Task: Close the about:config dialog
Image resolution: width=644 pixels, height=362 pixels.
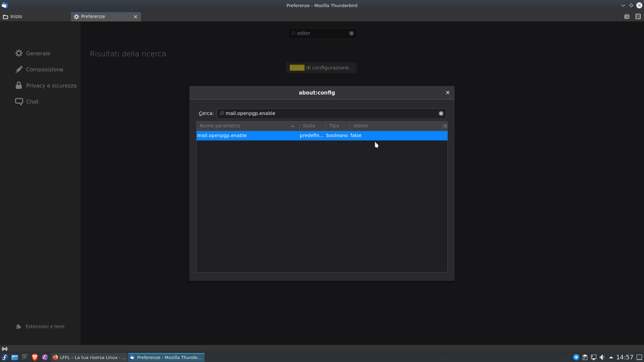Action: click(448, 93)
